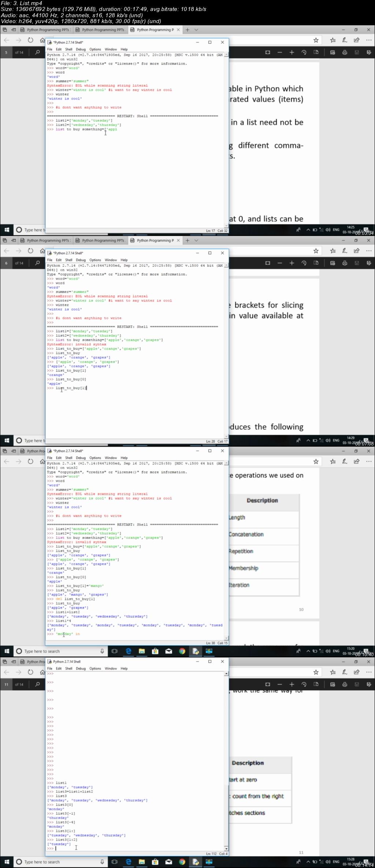Viewport: 375px width, 868px height.
Task: Open Help menu in 00:10:40 frame shell
Action: point(124,458)
